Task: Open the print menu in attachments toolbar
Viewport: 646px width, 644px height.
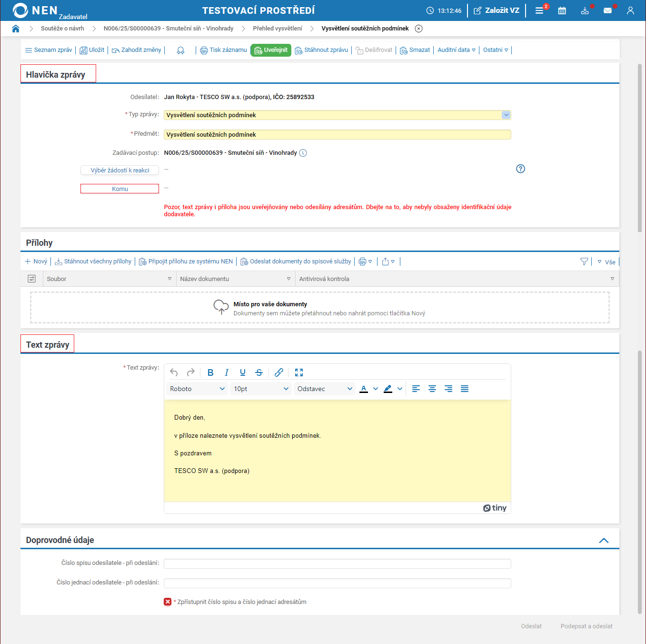Action: point(365,262)
